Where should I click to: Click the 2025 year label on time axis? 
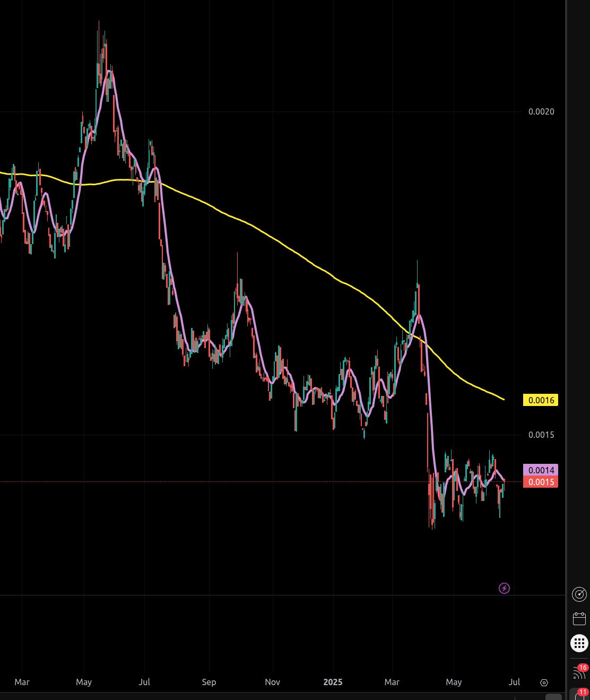click(x=333, y=682)
